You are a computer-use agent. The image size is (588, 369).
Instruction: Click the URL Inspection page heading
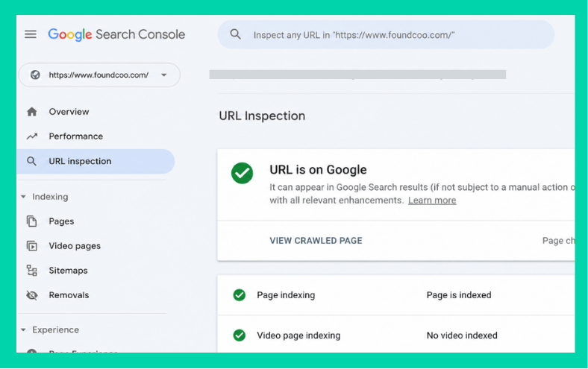(262, 116)
